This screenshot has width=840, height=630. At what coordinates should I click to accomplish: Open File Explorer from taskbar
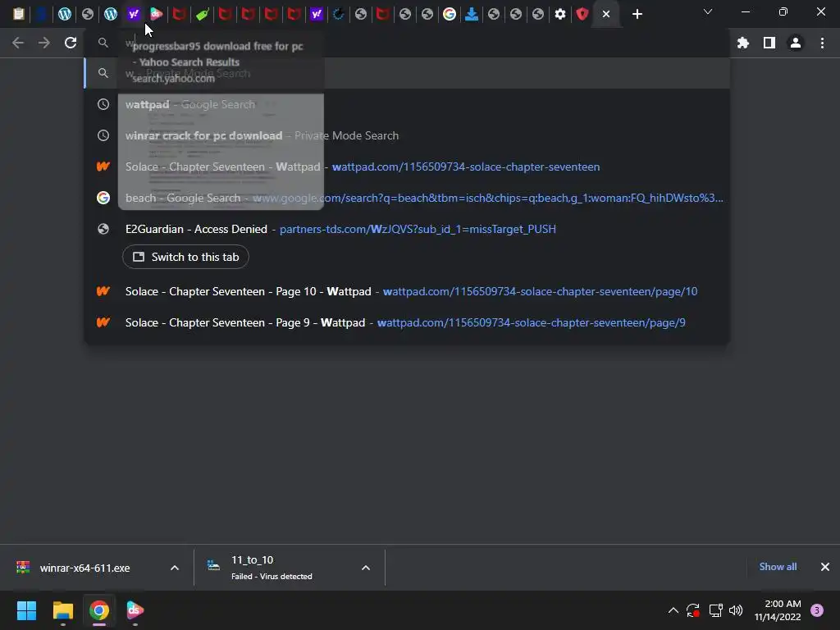pos(62,610)
